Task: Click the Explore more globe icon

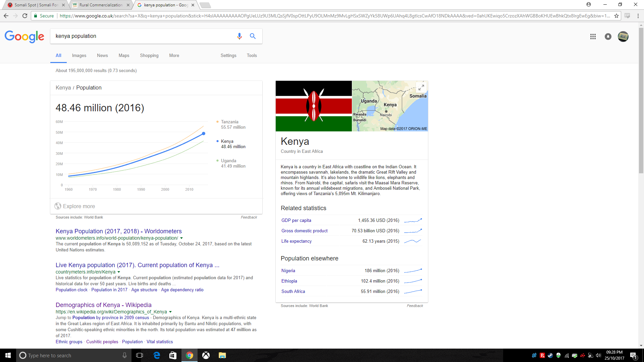Action: pyautogui.click(x=58, y=206)
